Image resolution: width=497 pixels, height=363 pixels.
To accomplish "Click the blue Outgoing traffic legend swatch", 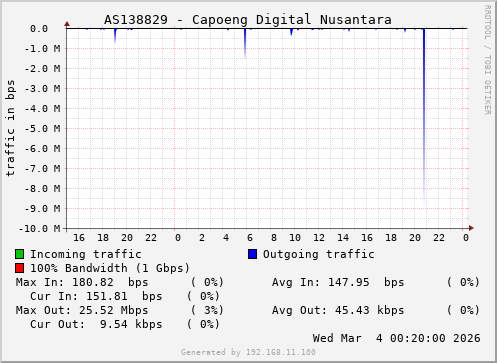I will [x=252, y=254].
